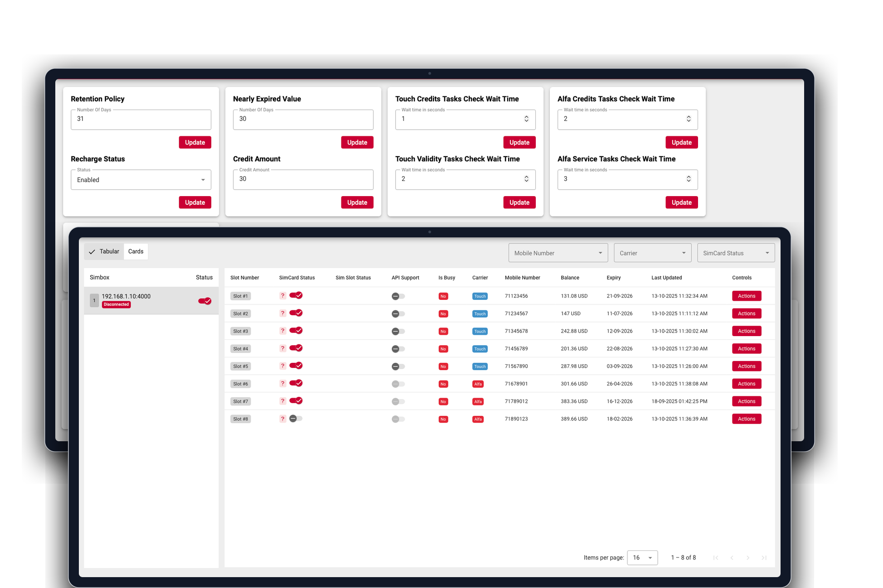
Task: Toggle API Support switch for Slot #1
Action: coord(398,296)
